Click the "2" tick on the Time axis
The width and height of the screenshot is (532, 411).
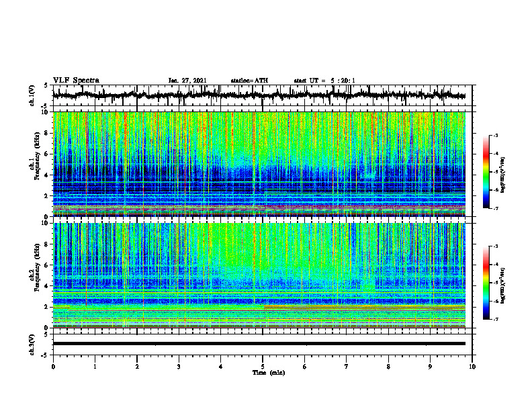click(x=137, y=367)
